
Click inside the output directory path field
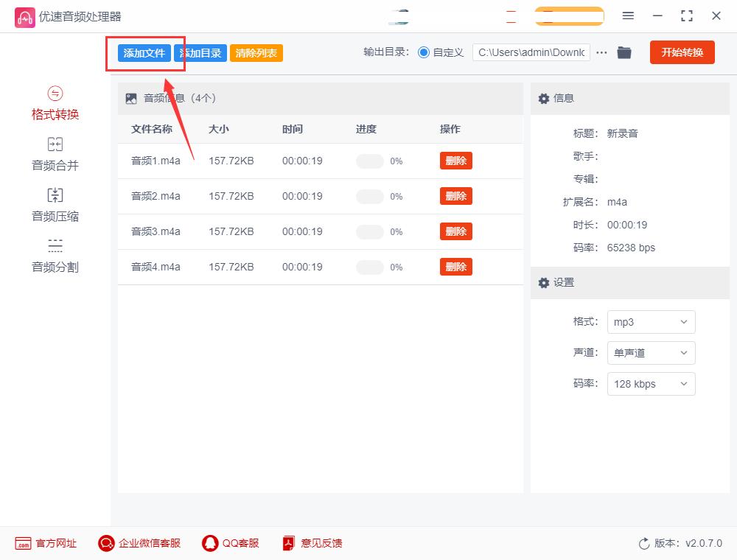(529, 52)
